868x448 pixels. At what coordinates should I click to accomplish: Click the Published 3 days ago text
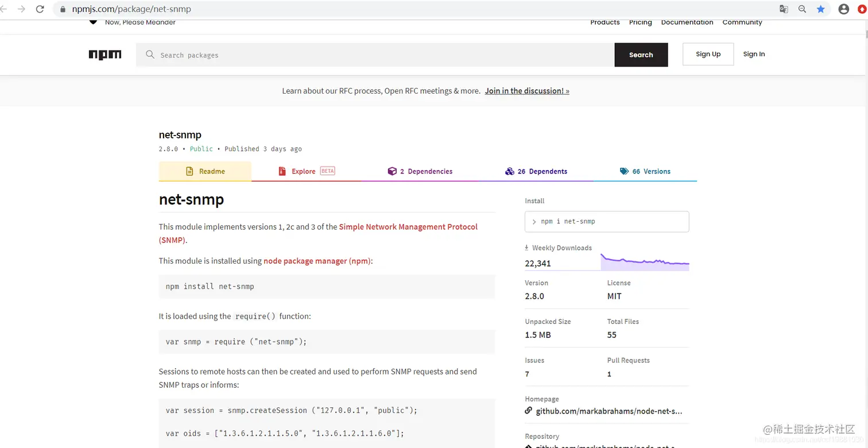(x=263, y=149)
